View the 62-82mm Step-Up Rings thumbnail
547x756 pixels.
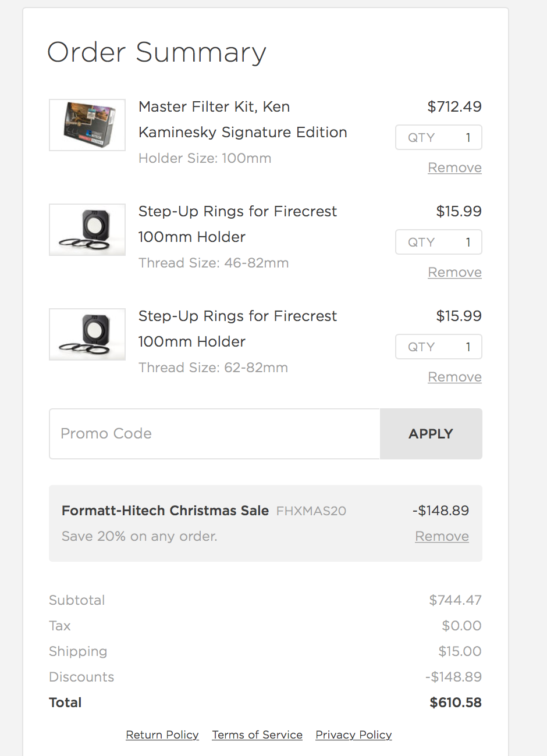click(87, 334)
